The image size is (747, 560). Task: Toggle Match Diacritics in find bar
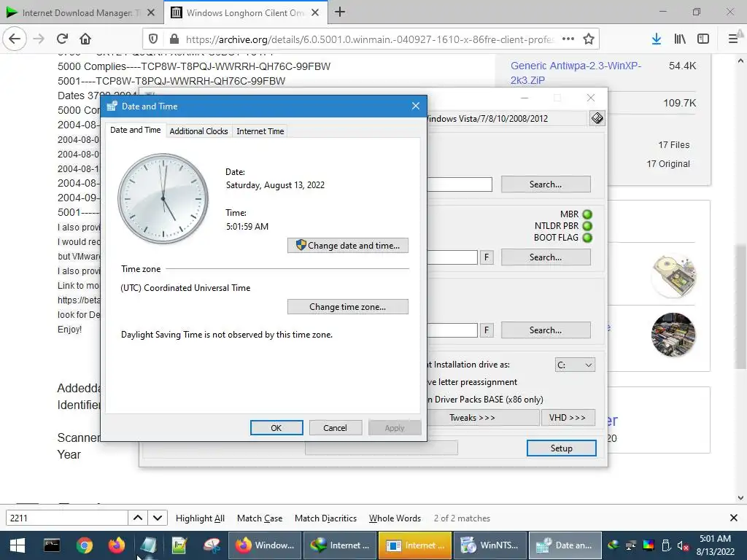pos(325,518)
